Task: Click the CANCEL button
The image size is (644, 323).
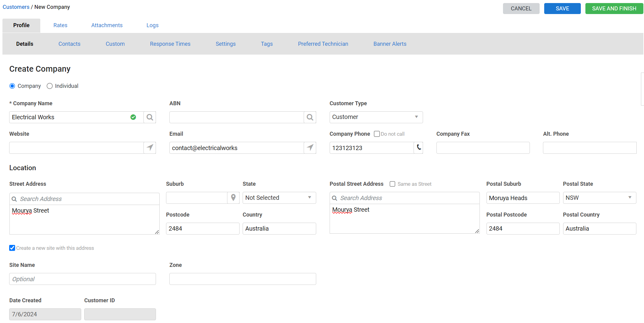Action: pyautogui.click(x=521, y=9)
